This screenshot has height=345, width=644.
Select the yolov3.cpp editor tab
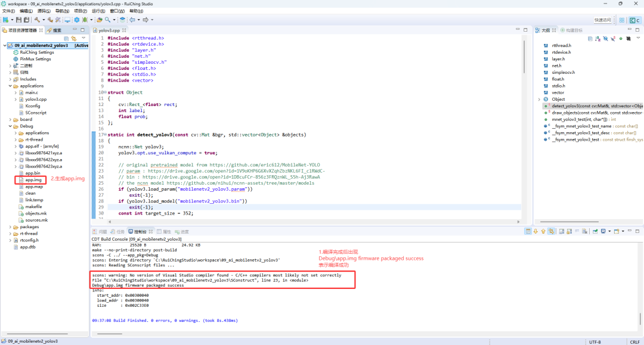pyautogui.click(x=109, y=30)
